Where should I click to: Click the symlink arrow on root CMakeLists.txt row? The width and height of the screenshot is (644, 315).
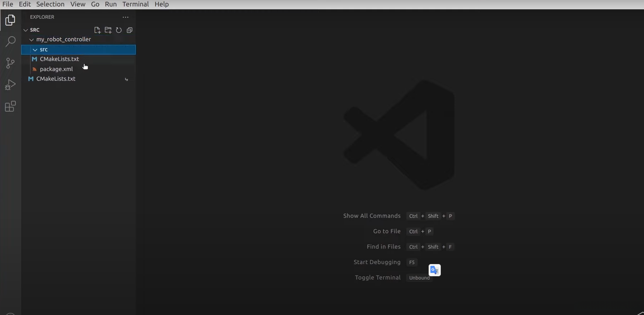tap(127, 79)
